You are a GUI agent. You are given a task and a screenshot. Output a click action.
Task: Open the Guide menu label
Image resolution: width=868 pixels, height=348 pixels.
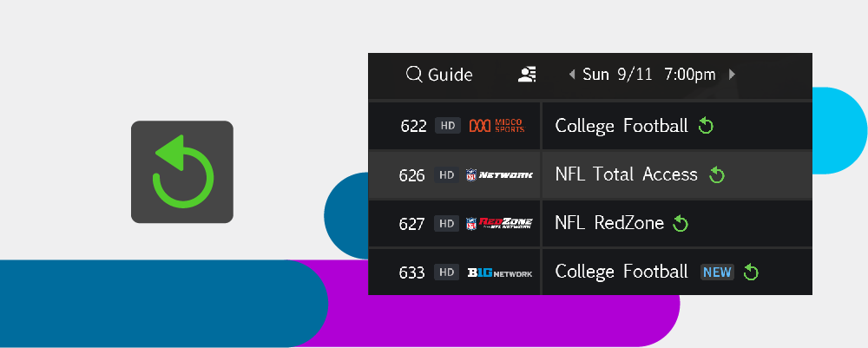click(x=450, y=75)
